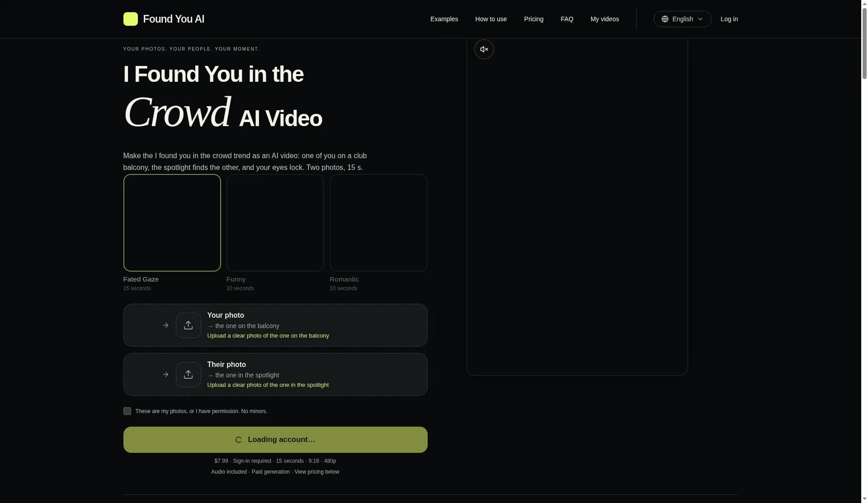Click the 'Sign-in required' text
The height and width of the screenshot is (503, 868).
coord(252,461)
